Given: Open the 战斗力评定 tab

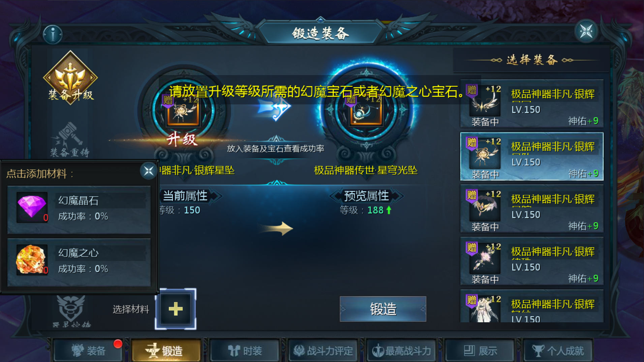Looking at the screenshot, I should (323, 351).
